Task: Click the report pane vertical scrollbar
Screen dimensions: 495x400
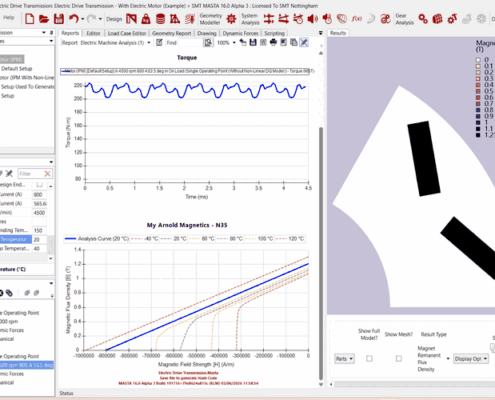Action: [321, 253]
